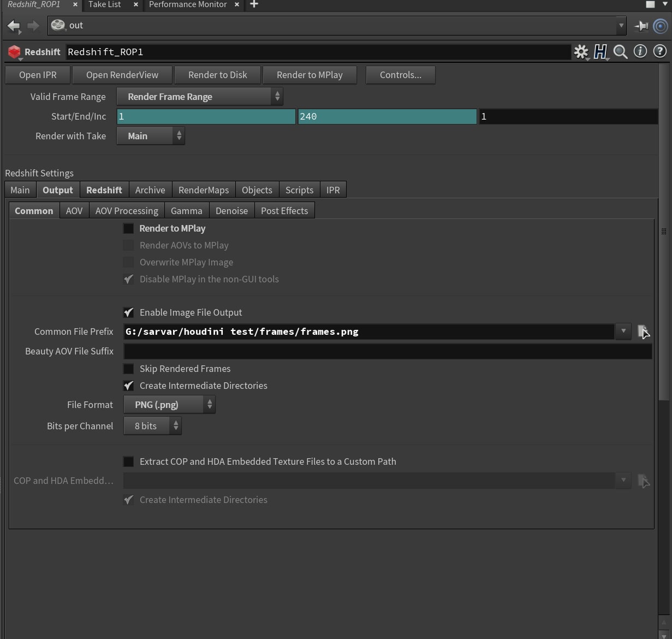Click the blue circular link-pane icon
The image size is (672, 639).
[661, 26]
